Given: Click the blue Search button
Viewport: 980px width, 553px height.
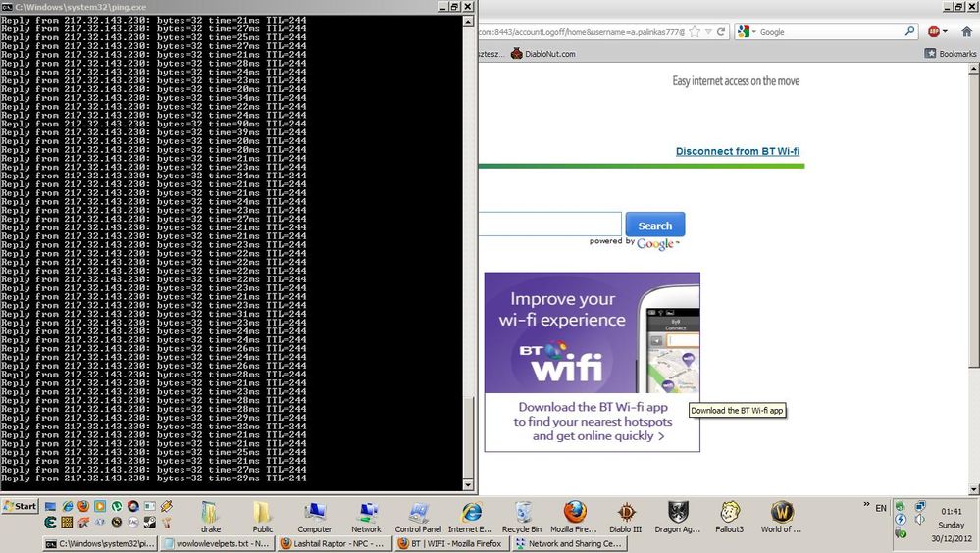Looking at the screenshot, I should point(655,225).
